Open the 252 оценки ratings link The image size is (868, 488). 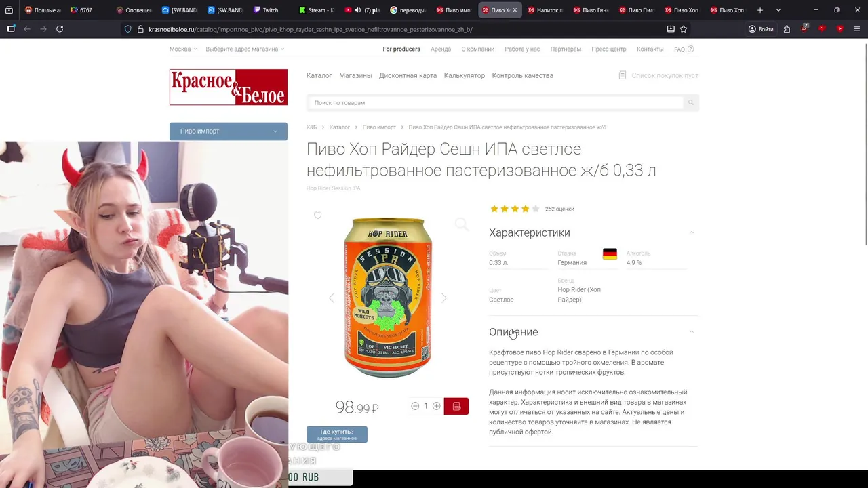(x=559, y=209)
